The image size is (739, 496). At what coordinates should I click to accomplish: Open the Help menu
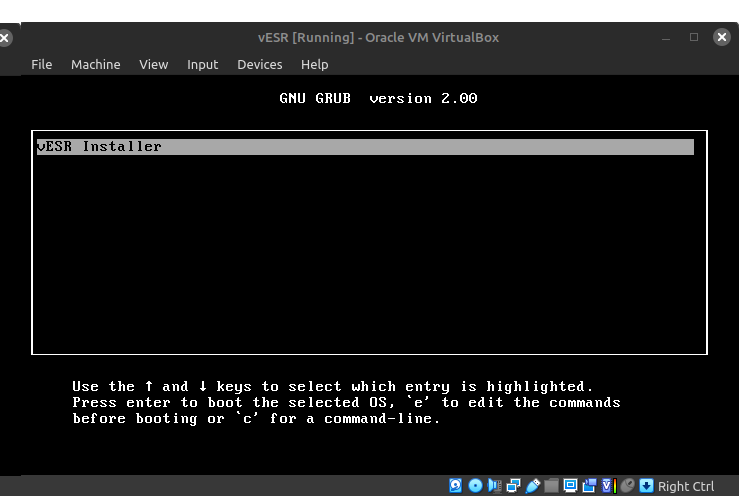pyautogui.click(x=314, y=64)
